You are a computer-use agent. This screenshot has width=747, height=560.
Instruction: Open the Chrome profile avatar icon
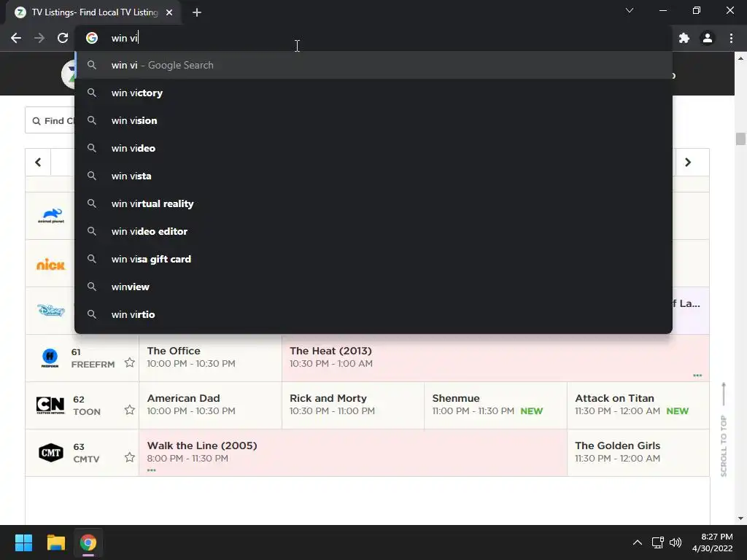point(708,38)
